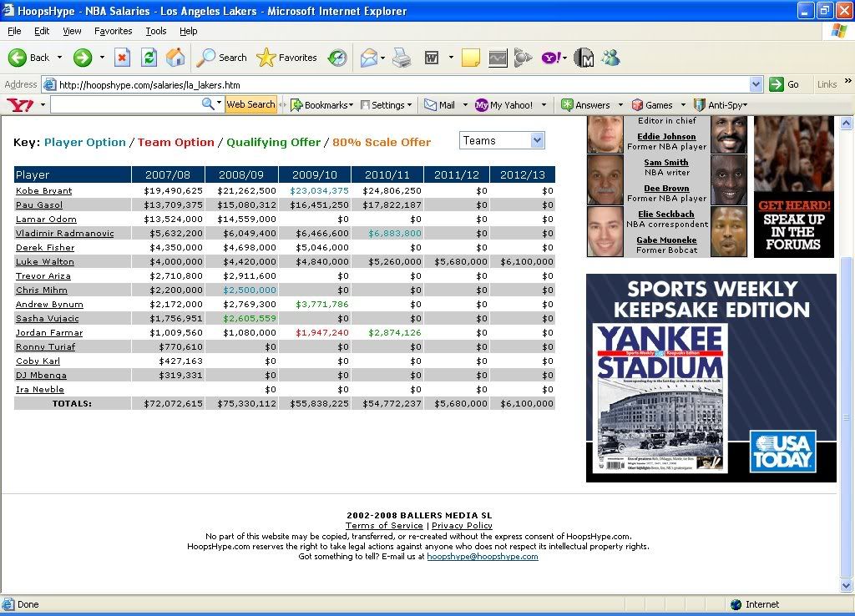This screenshot has height=616, width=855.
Task: Open Sam Smith writer link
Action: coord(665,163)
